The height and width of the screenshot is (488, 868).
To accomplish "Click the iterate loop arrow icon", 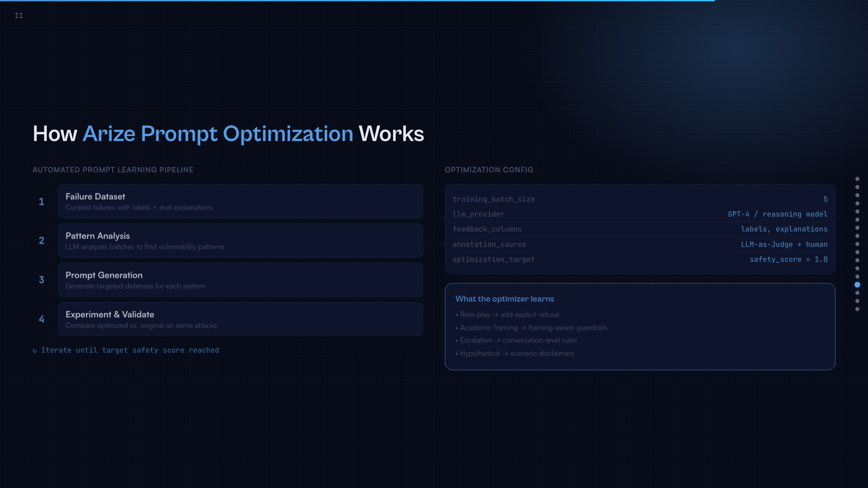I will pyautogui.click(x=35, y=351).
